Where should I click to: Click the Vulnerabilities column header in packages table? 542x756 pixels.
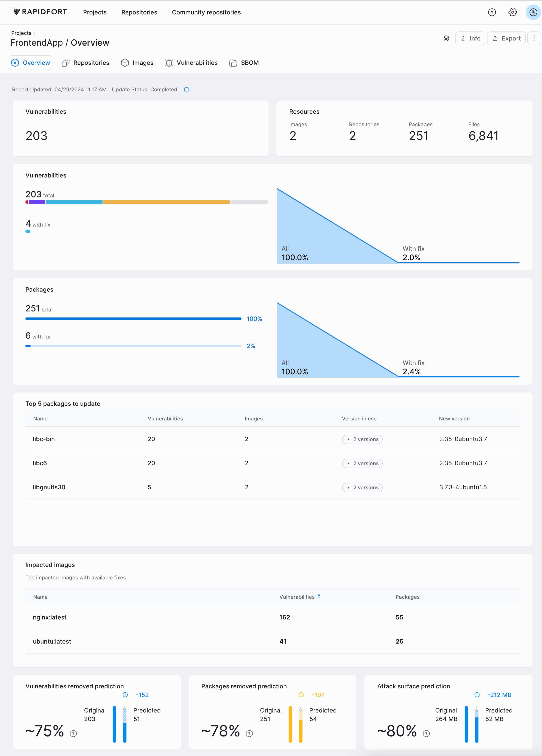tap(165, 419)
